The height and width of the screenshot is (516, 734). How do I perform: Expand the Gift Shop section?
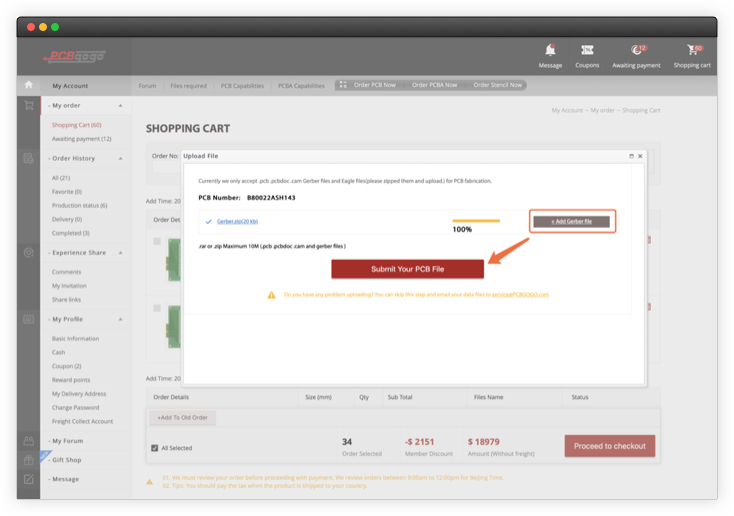[x=66, y=460]
